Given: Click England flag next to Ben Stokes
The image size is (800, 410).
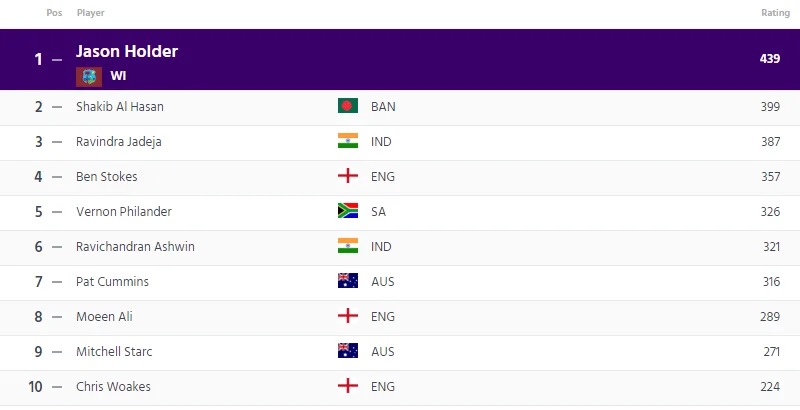Looking at the screenshot, I should [x=348, y=176].
